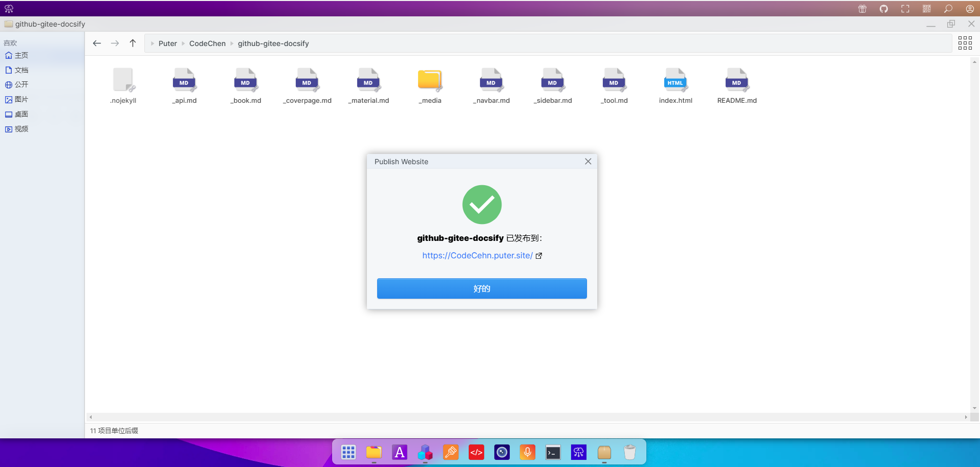Screen dimensions: 980x467
Task: Launch the camera app in the dock
Action: pos(502,452)
